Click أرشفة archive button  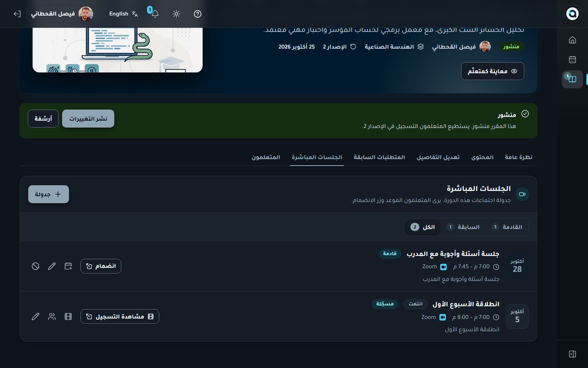click(43, 119)
